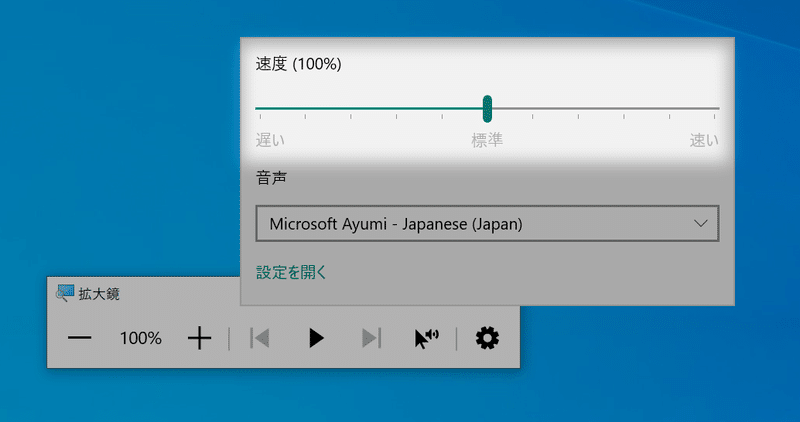Click the 音声 voice heading
The width and height of the screenshot is (800, 422).
coord(271,178)
